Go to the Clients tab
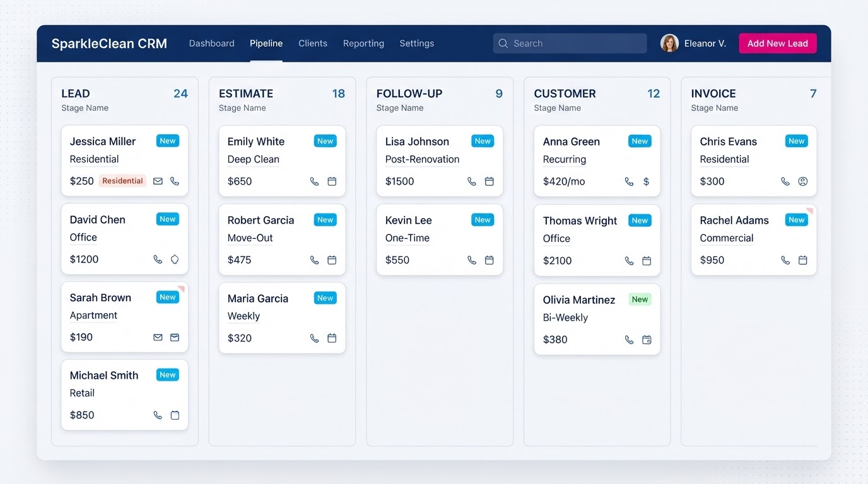The width and height of the screenshot is (868, 484). click(x=313, y=43)
